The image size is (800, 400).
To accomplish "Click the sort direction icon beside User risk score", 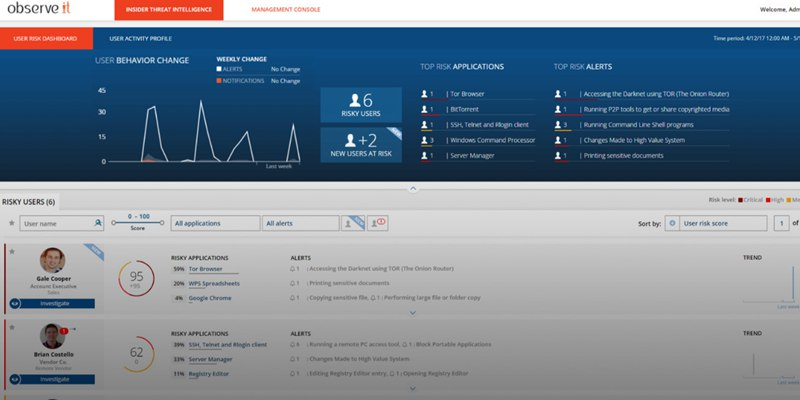I will coord(672,224).
